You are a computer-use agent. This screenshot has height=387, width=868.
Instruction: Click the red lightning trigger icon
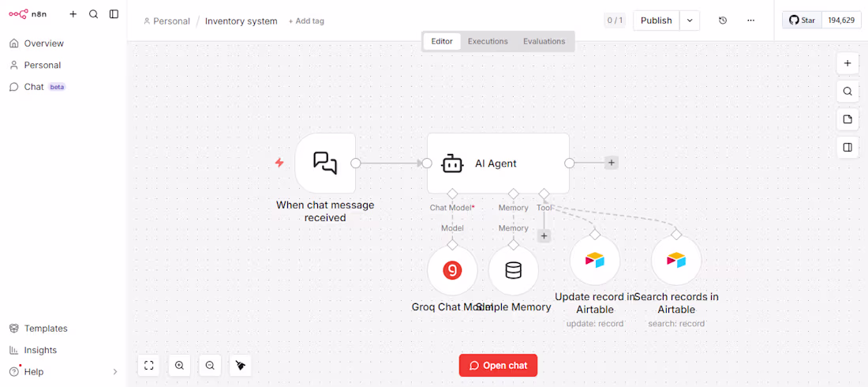coord(279,163)
